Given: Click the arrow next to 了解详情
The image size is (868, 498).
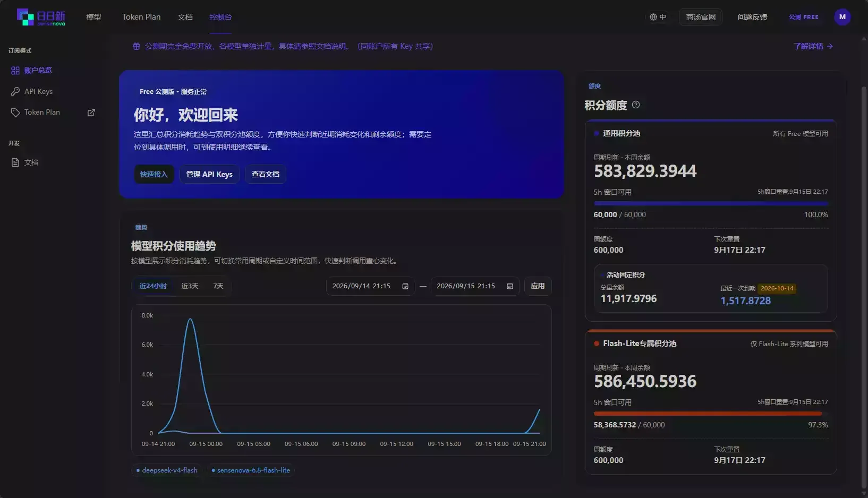Looking at the screenshot, I should tap(830, 46).
